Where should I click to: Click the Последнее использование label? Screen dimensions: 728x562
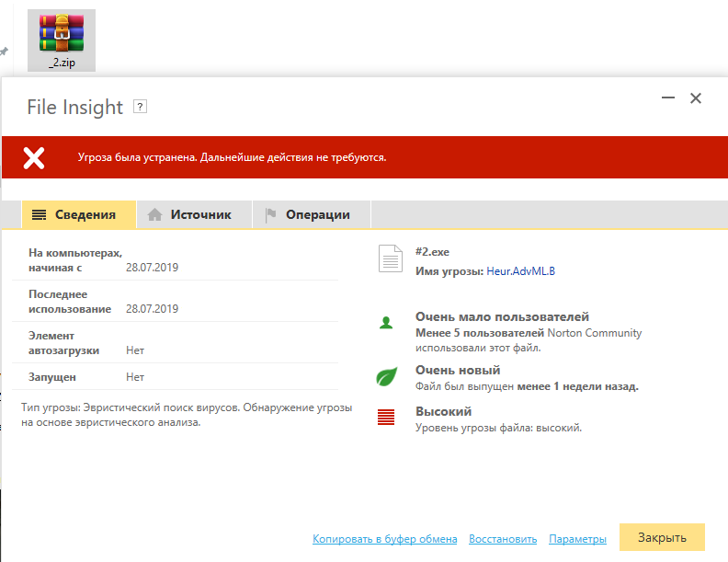click(70, 302)
